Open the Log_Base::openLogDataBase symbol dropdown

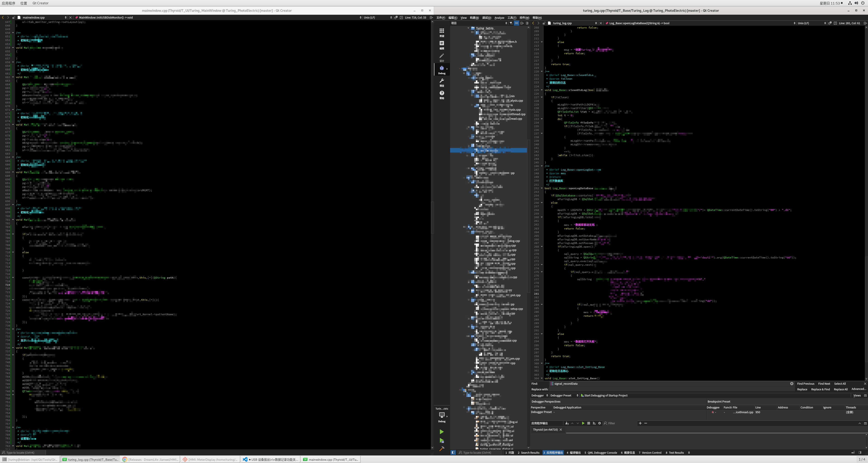click(701, 23)
